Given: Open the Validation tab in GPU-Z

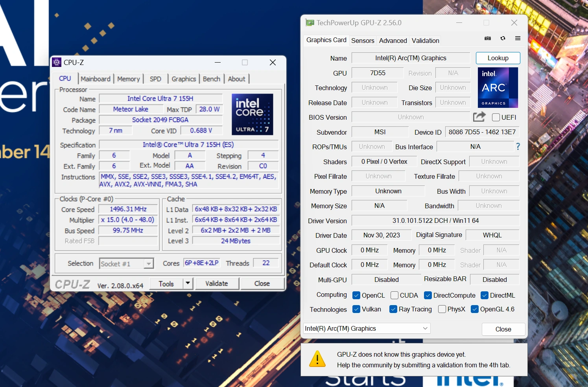Looking at the screenshot, I should coord(426,41).
